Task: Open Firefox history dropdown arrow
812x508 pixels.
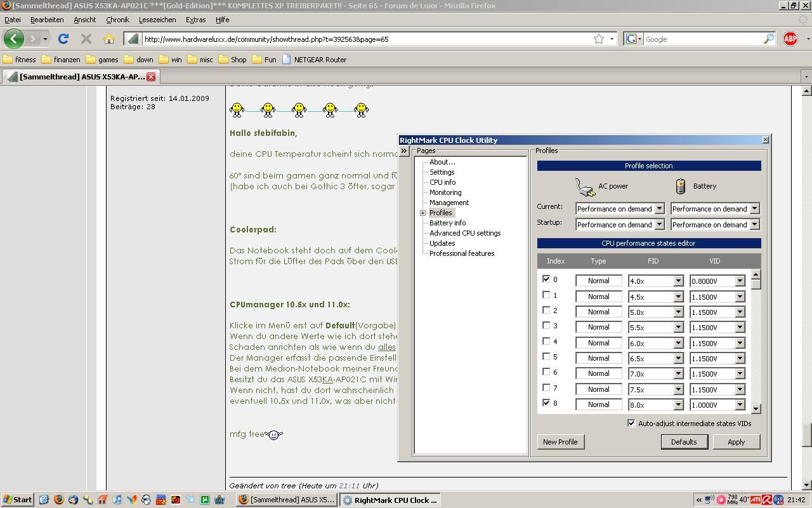Action: pos(45,39)
